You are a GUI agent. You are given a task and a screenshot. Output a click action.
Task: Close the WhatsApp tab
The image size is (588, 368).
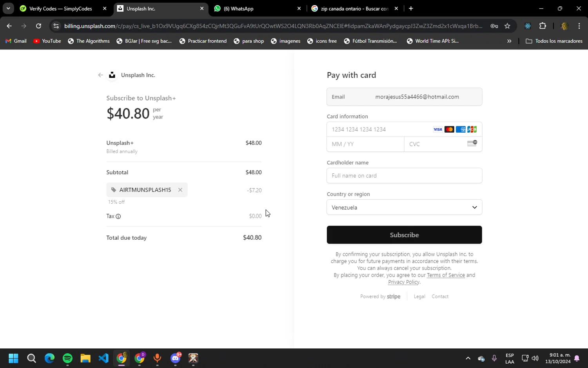click(299, 9)
